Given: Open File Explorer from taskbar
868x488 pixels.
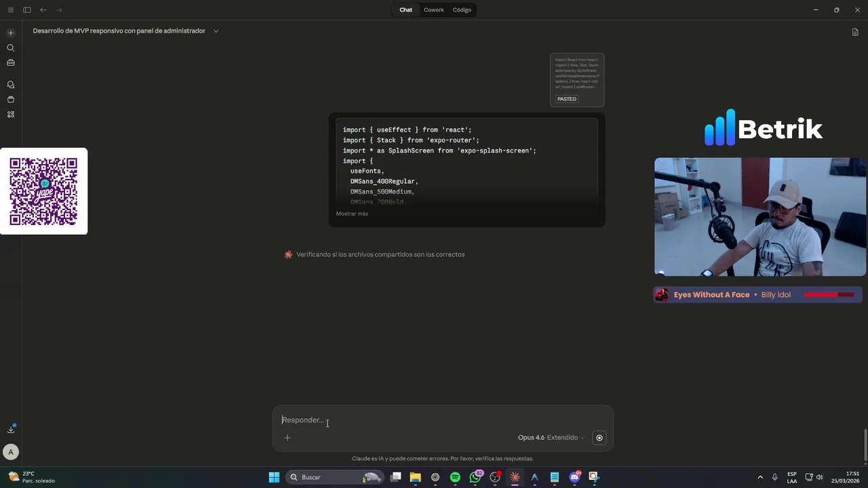Looking at the screenshot, I should pos(416,477).
